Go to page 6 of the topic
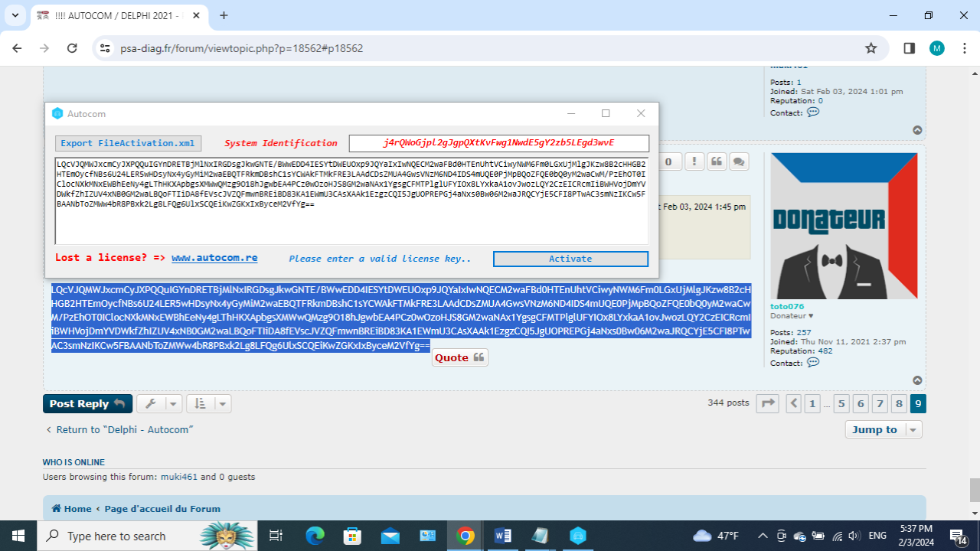The width and height of the screenshot is (980, 551). pyautogui.click(x=861, y=403)
